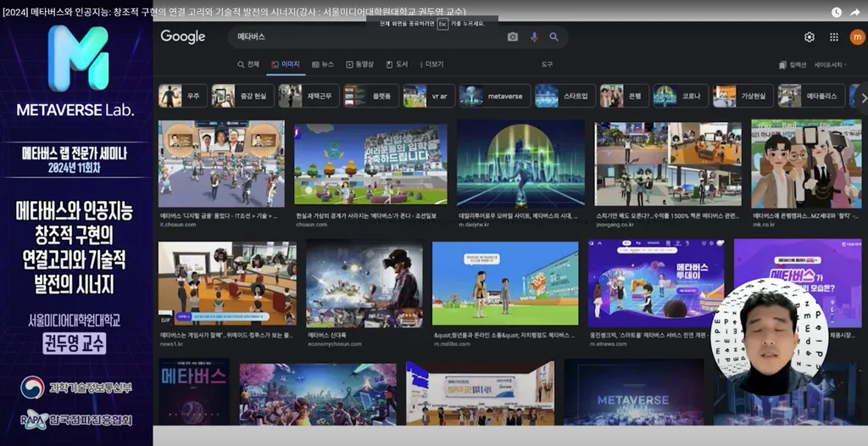The image size is (868, 446).
Task: Open the Google apps grid
Action: click(834, 37)
